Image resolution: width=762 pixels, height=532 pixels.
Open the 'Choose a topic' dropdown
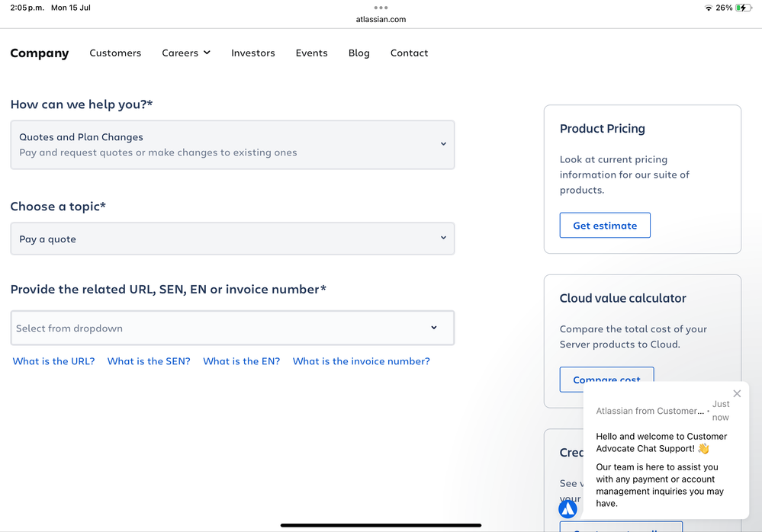coord(233,239)
